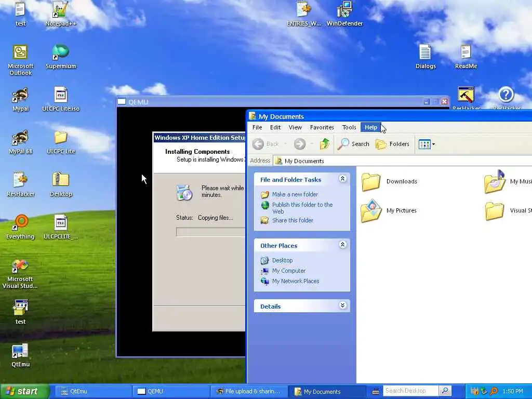Open the Tools menu
532x399 pixels.
[349, 127]
